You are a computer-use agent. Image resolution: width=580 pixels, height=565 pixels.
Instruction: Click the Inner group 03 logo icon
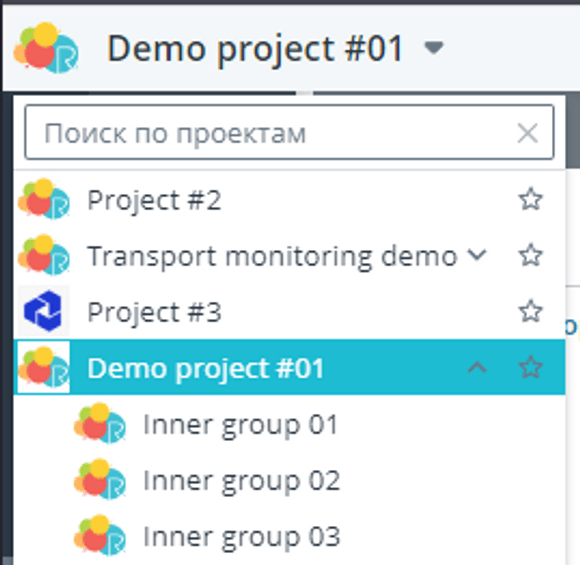point(100,535)
